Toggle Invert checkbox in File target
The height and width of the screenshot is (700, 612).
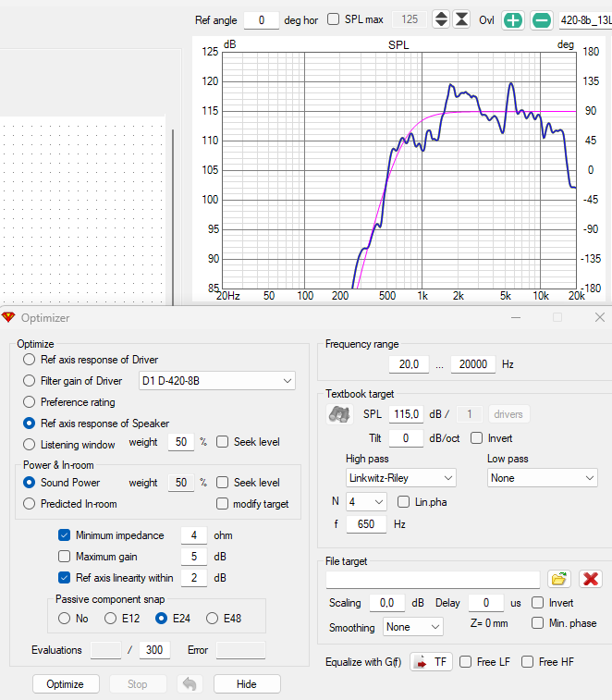pyautogui.click(x=537, y=603)
